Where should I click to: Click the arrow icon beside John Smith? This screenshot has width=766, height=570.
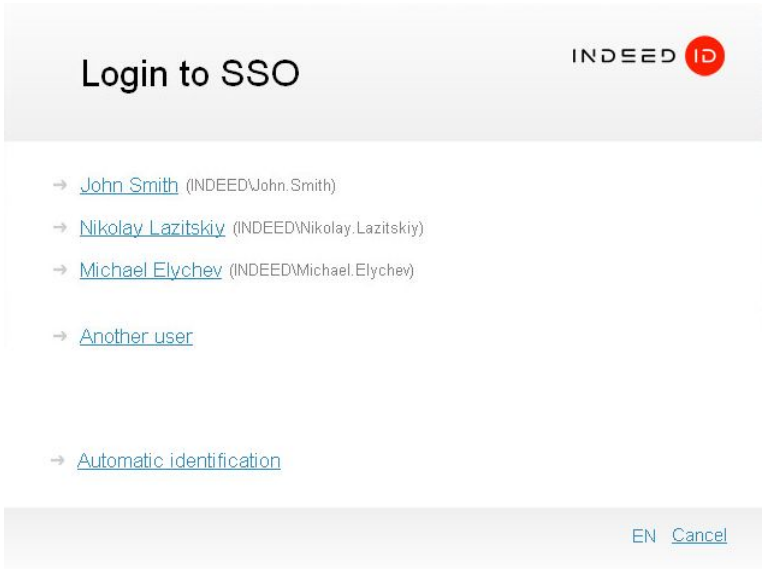(60, 185)
